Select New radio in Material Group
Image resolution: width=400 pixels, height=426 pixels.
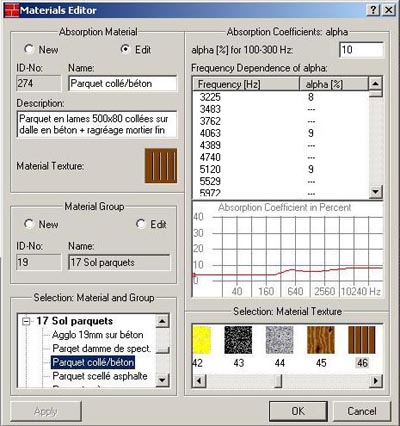pos(29,224)
